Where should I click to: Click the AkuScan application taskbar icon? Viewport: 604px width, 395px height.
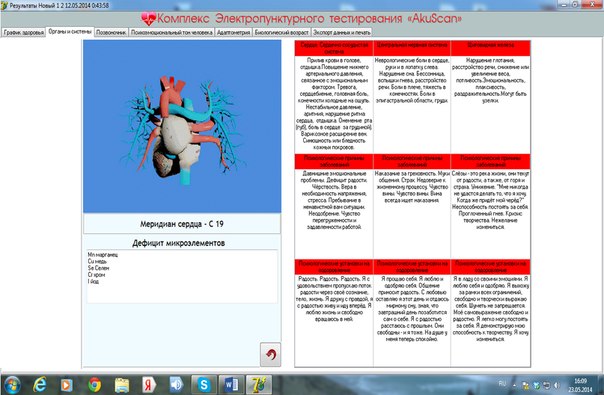tap(259, 385)
